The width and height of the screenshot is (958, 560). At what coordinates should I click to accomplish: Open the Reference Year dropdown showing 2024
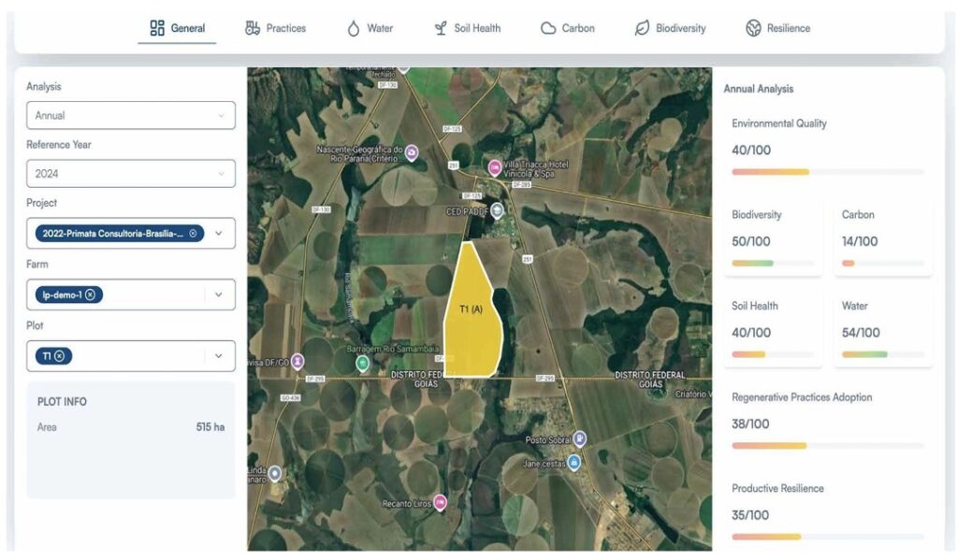click(131, 174)
